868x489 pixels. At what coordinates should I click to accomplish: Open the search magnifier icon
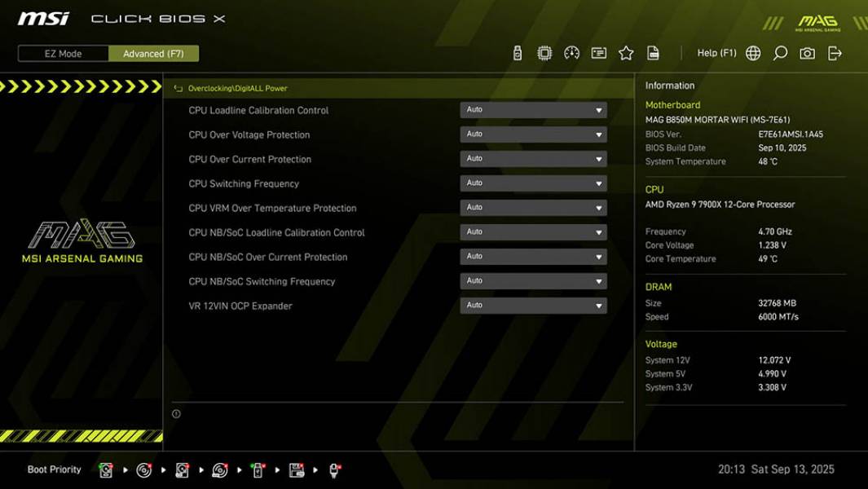[x=779, y=51]
